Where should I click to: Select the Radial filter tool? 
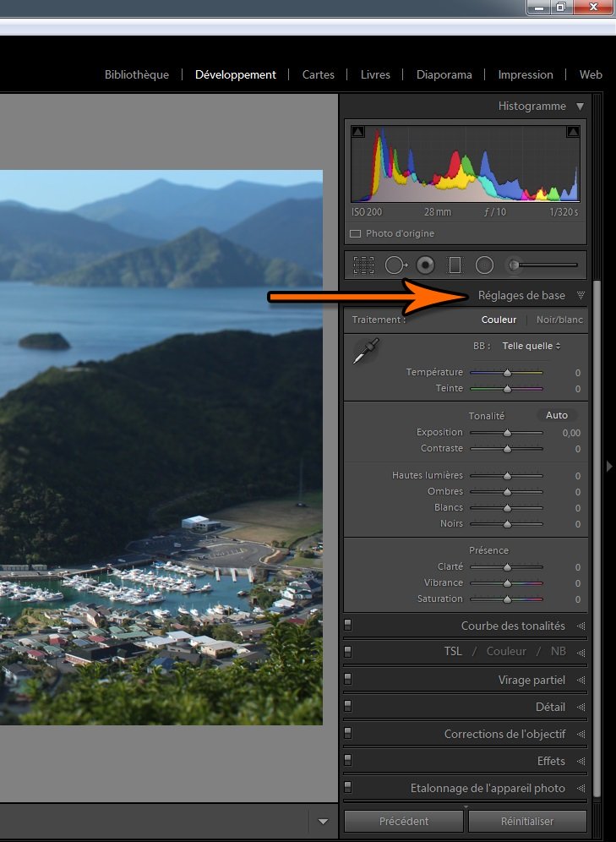484,265
